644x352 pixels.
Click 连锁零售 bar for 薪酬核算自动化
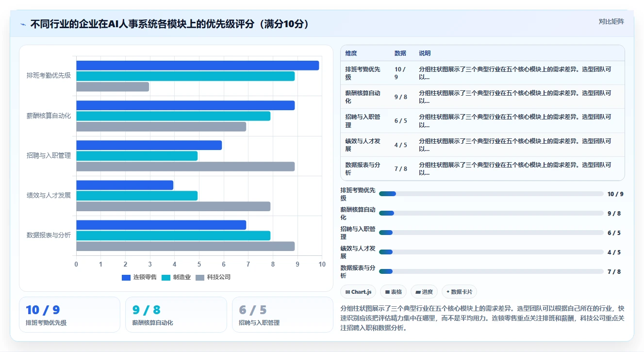(x=185, y=105)
